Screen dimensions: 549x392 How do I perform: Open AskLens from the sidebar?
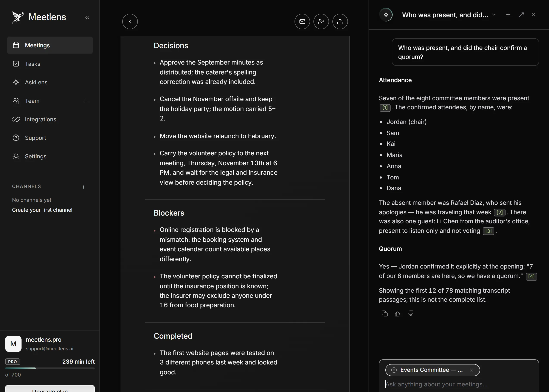(x=50, y=82)
